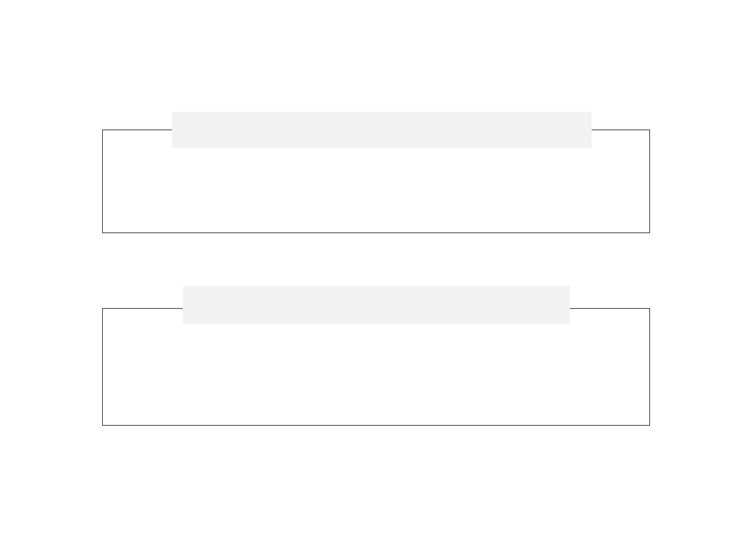Click the left end of the lower gray bar
The width and height of the screenshot is (756, 533).
[186, 304]
